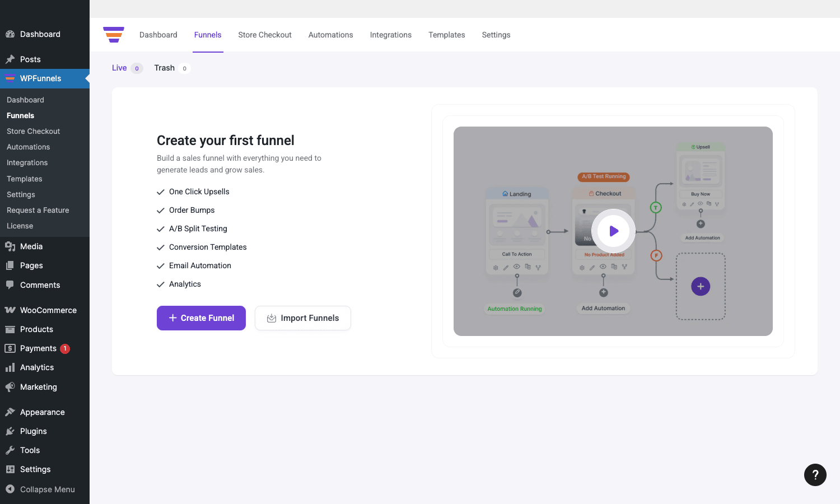Click the Pages icon in sidebar
This screenshot has width=840, height=504.
pyautogui.click(x=10, y=265)
